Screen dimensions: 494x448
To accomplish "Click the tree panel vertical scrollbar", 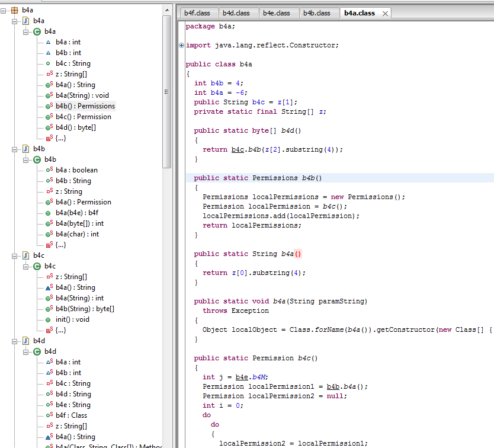I will click(166, 89).
